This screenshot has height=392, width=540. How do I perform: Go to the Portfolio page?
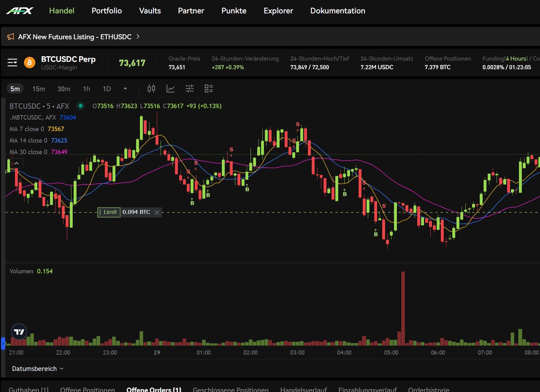(107, 11)
